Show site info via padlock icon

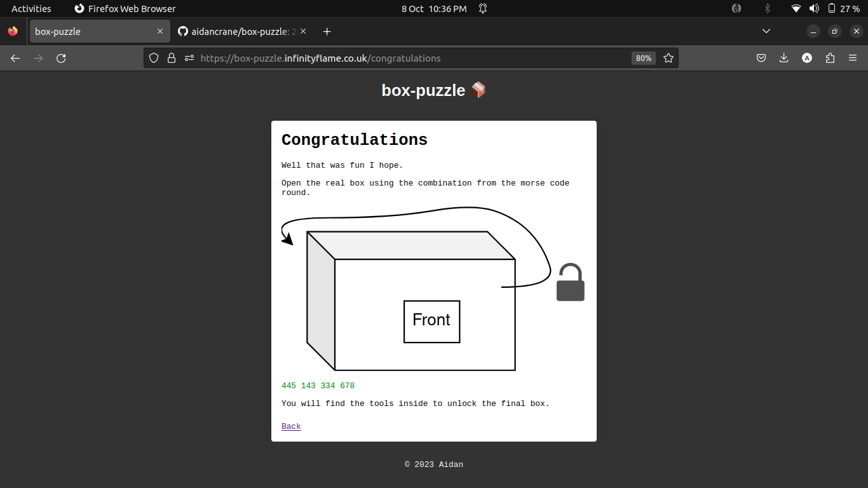click(171, 58)
